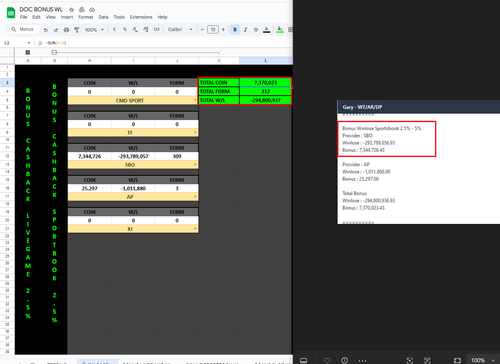Open the Insert menu
500x364 pixels.
point(67,17)
